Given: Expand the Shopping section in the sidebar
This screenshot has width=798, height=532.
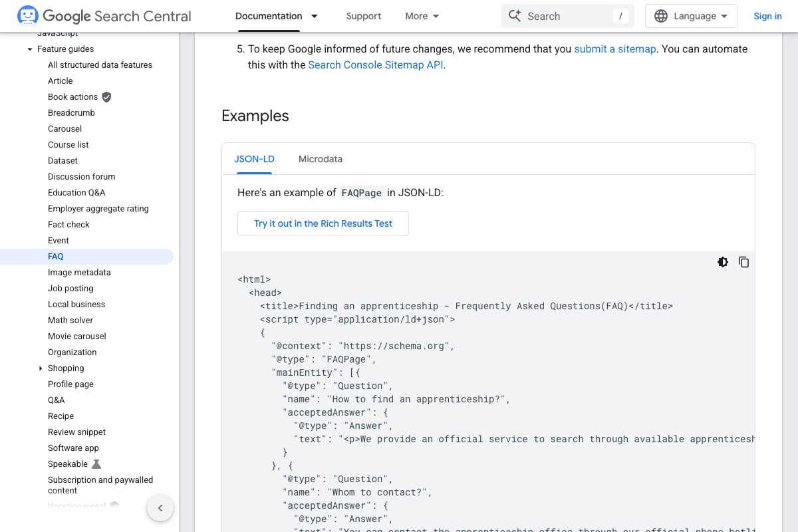Looking at the screenshot, I should click(x=40, y=368).
